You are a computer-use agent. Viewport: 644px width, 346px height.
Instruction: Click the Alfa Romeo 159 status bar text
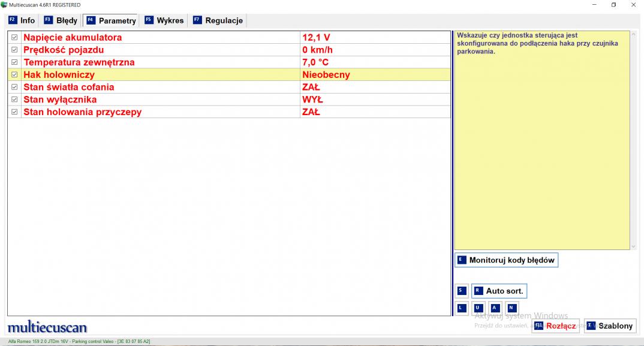(x=79, y=341)
